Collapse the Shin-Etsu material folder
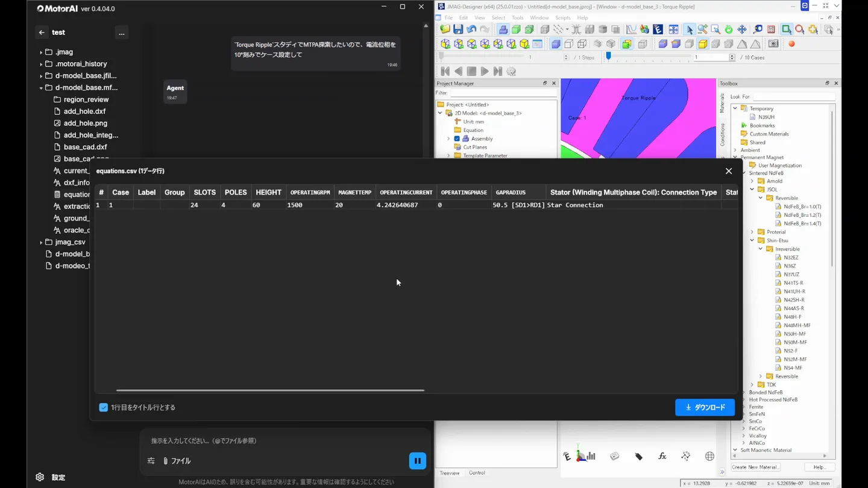This screenshot has height=488, width=868. click(752, 240)
